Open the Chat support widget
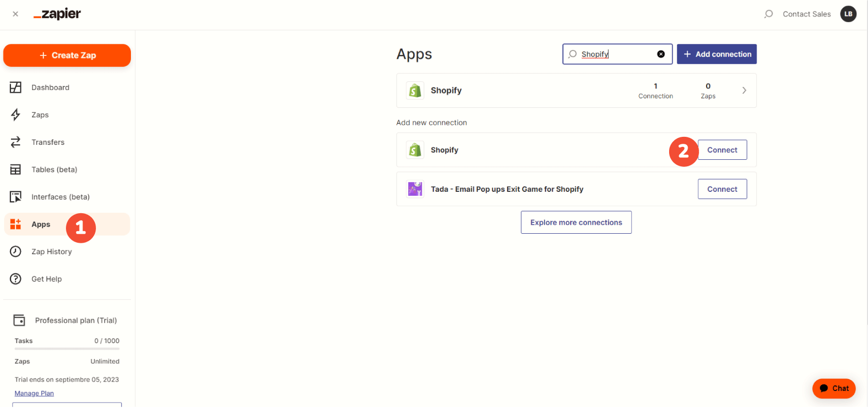868x411 pixels. pyautogui.click(x=834, y=388)
